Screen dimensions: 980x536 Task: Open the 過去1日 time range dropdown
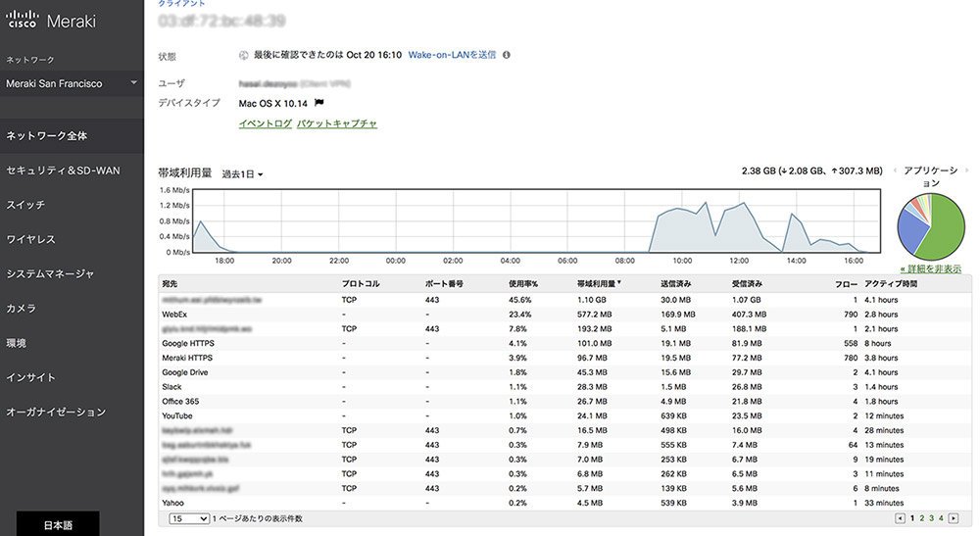(242, 174)
